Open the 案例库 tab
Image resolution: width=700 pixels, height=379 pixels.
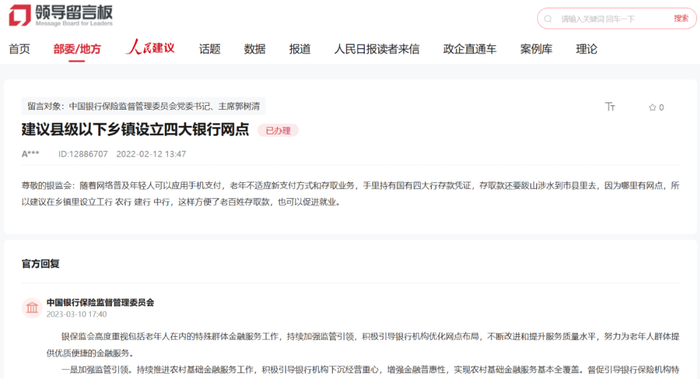click(536, 49)
